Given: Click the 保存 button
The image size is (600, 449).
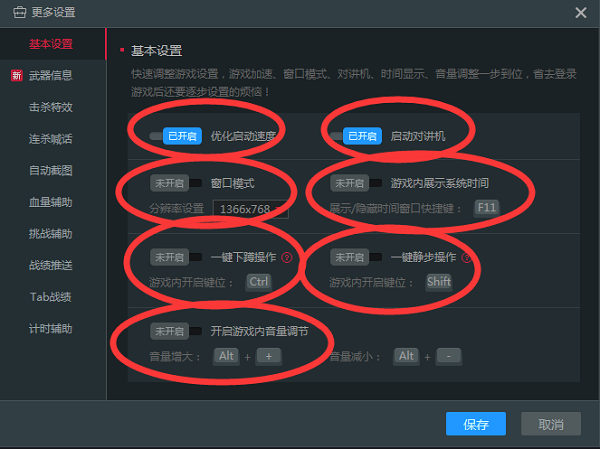Looking at the screenshot, I should click(x=476, y=424).
